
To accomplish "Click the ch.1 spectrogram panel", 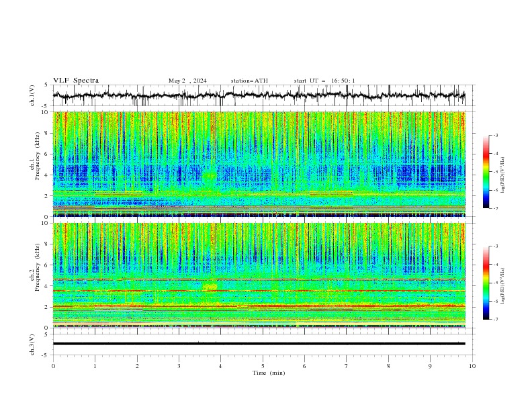I will coord(259,164).
